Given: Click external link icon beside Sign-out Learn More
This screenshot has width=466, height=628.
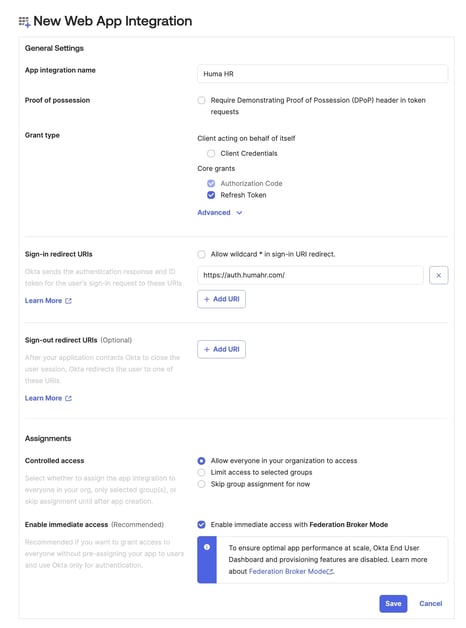Looking at the screenshot, I should (x=68, y=398).
